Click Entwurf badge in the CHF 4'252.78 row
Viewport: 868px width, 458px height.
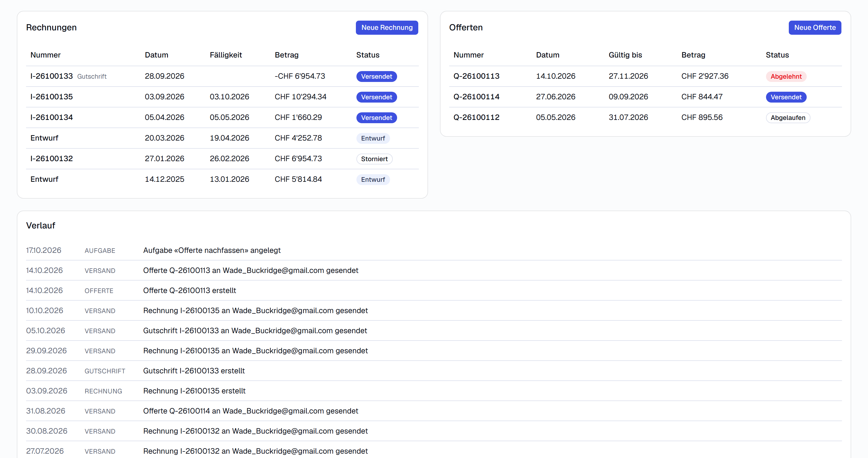[373, 138]
